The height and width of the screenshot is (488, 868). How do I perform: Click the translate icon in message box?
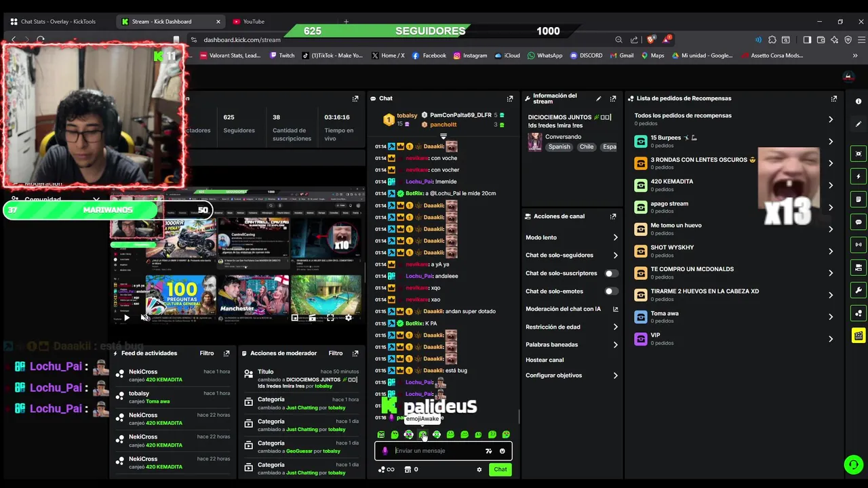488,451
